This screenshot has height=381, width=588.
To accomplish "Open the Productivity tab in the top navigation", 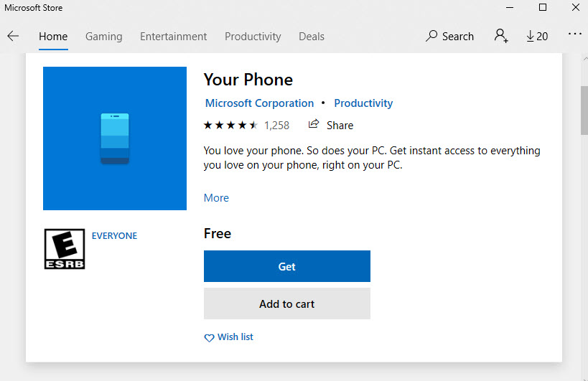I will tap(253, 37).
